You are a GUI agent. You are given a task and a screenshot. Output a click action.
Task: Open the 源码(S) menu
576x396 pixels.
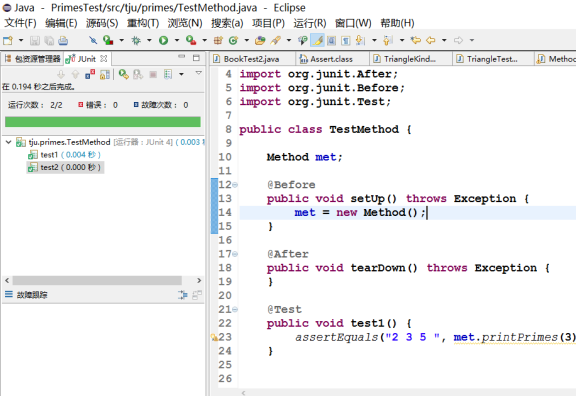coord(102,23)
